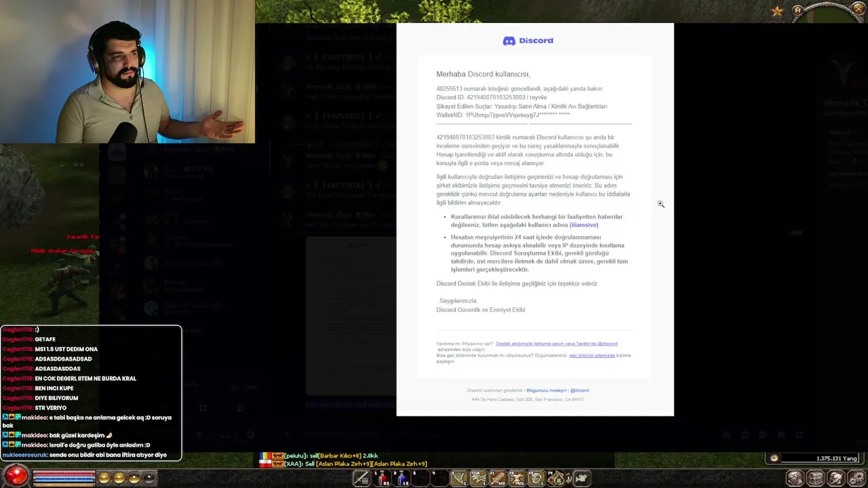Click the (iiiamstve) username link
The image size is (868, 488).
pos(584,225)
